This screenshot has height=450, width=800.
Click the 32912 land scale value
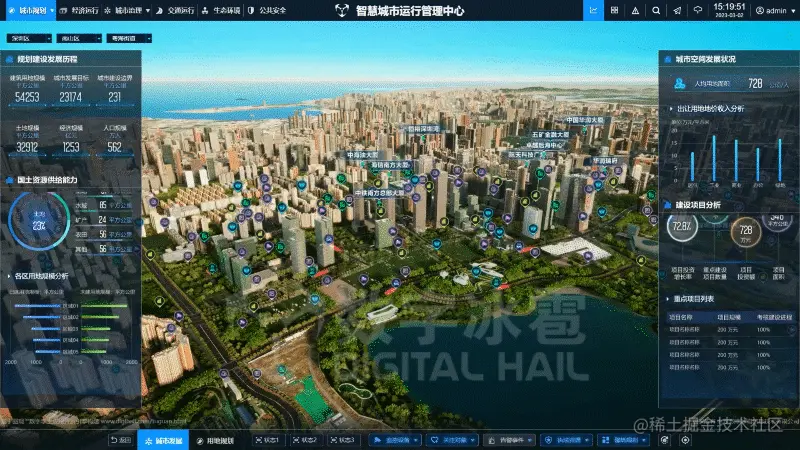(x=27, y=147)
